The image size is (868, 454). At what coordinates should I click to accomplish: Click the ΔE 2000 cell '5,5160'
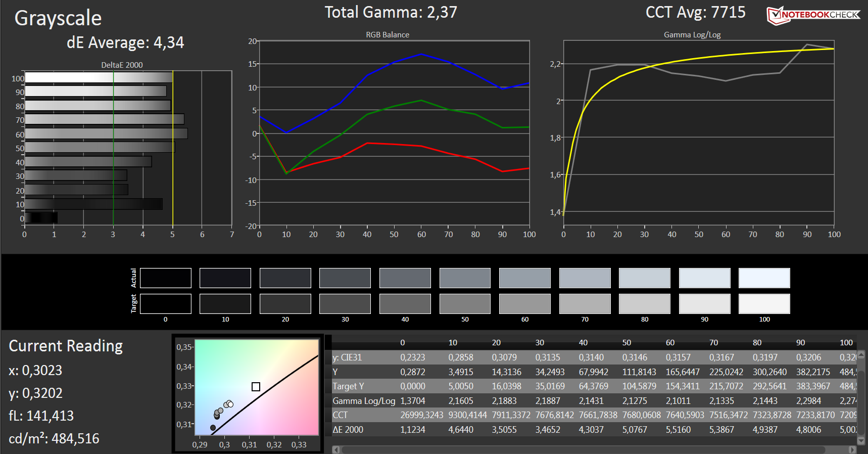coord(678,430)
